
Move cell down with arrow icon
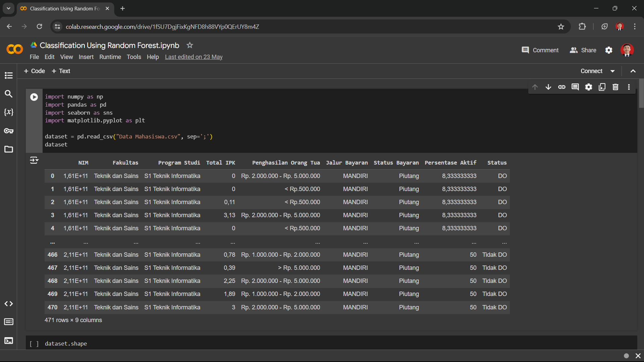click(x=548, y=87)
